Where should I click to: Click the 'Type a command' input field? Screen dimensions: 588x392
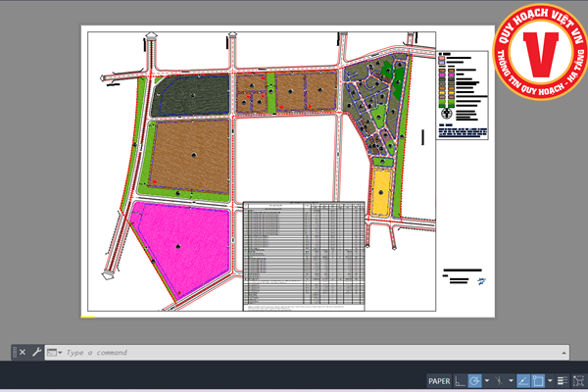[x=294, y=352]
